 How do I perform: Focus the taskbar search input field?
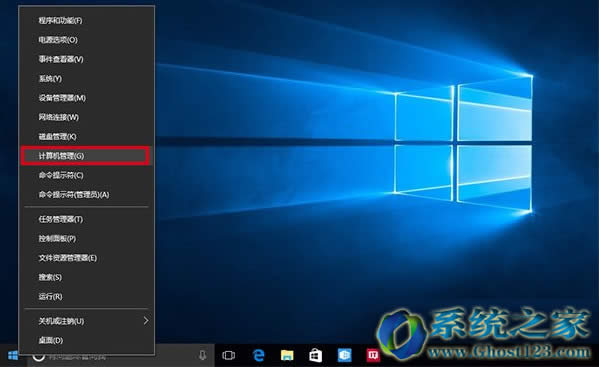click(120, 356)
